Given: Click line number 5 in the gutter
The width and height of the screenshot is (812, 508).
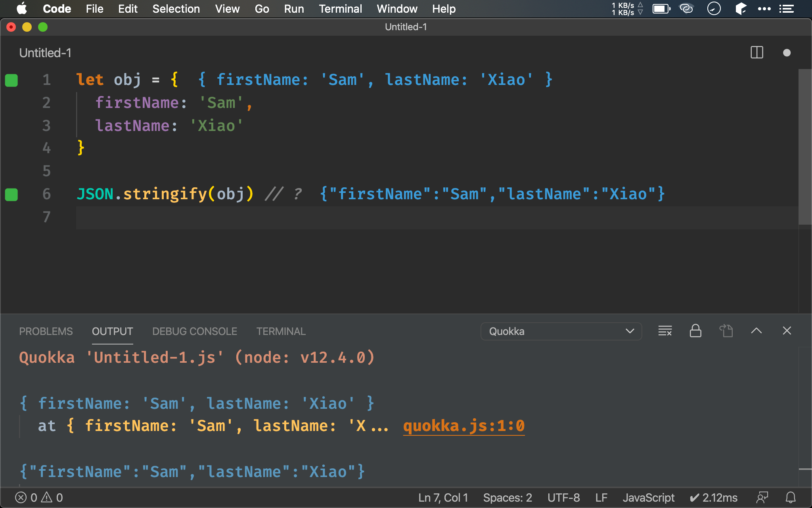Looking at the screenshot, I should (46, 171).
